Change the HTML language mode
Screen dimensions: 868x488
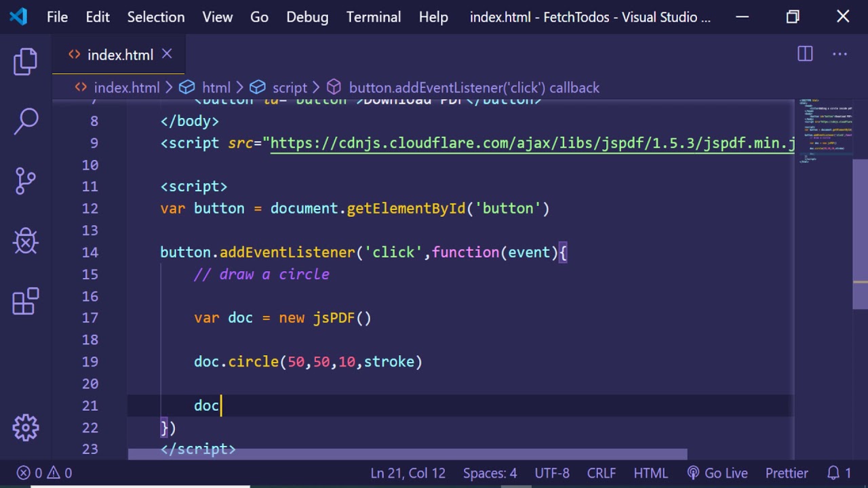click(650, 473)
